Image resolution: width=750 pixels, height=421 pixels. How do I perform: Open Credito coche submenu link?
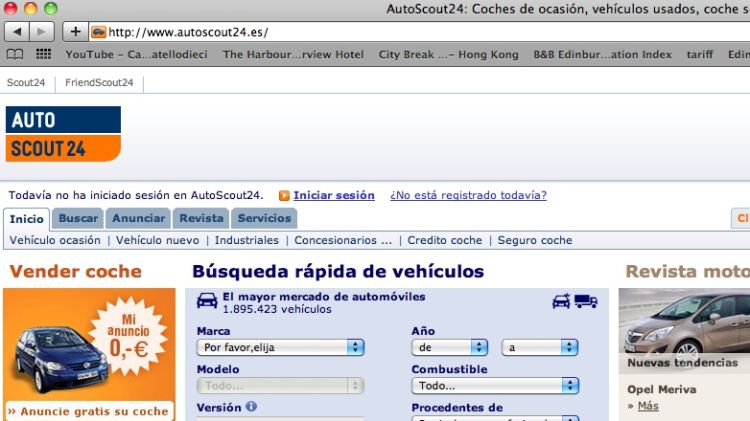(x=445, y=240)
